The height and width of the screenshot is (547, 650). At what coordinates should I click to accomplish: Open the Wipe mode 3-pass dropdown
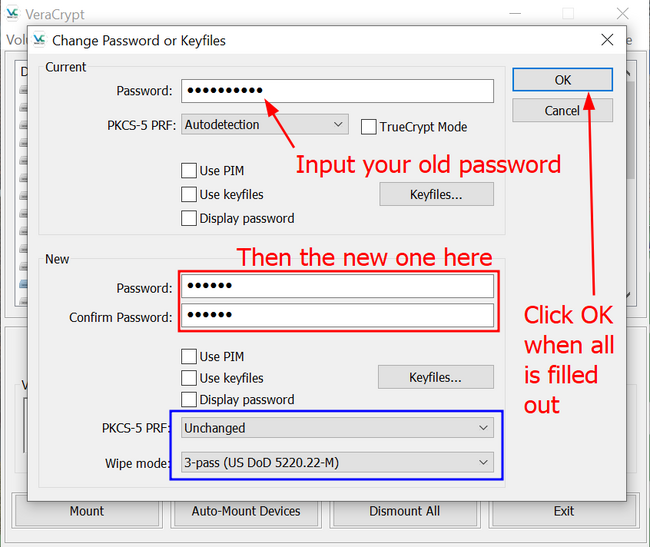pyautogui.click(x=337, y=462)
